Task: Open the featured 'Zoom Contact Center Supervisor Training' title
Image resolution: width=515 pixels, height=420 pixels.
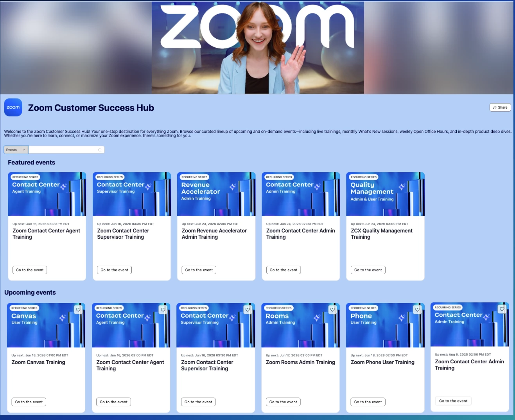Action: pyautogui.click(x=123, y=234)
